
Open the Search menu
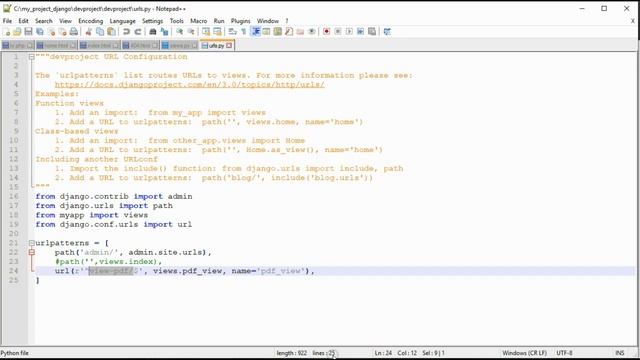44,21
